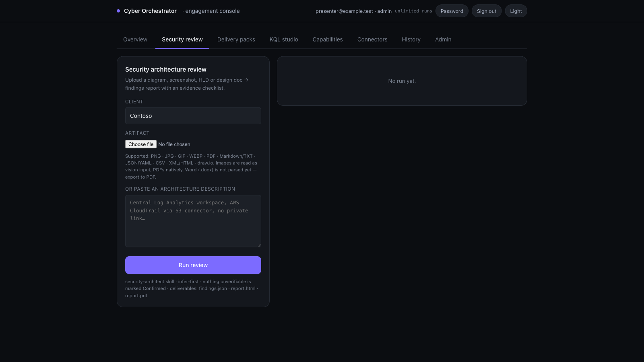Click the Security architecture review heading

(x=166, y=70)
